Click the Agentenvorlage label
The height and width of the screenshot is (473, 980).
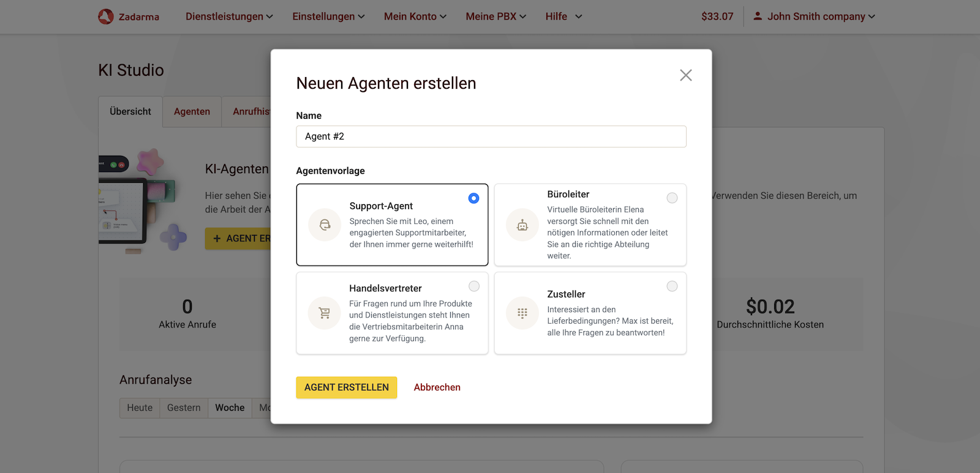click(331, 171)
